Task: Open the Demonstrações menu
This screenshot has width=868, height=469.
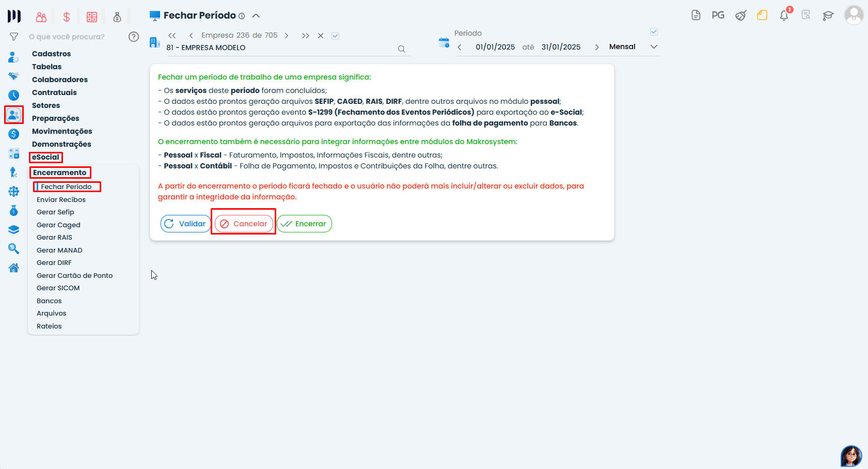Action: [x=61, y=144]
